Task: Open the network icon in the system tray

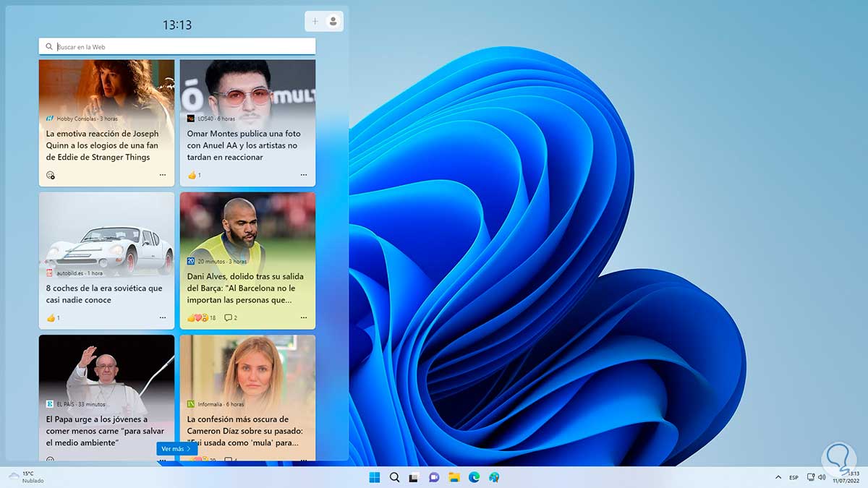Action: [811, 477]
